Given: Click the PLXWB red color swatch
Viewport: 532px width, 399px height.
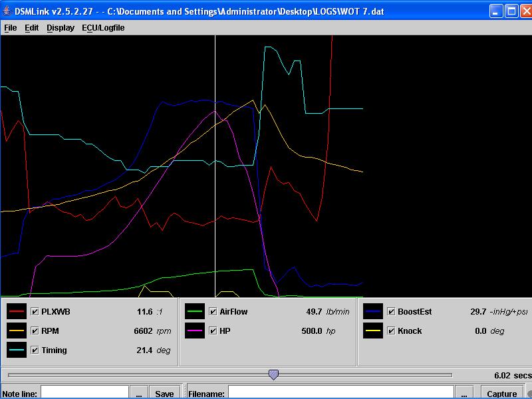Looking at the screenshot, I should 17,311.
